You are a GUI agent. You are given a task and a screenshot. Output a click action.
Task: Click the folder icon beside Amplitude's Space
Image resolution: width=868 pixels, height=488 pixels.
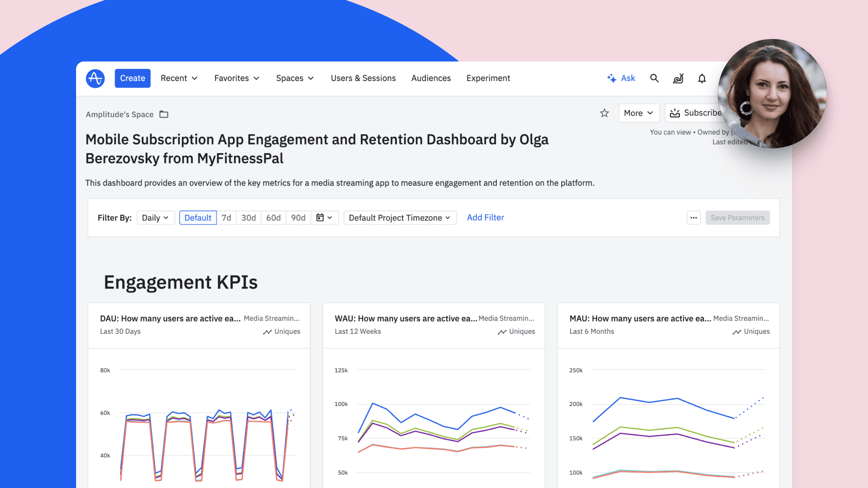(x=163, y=114)
